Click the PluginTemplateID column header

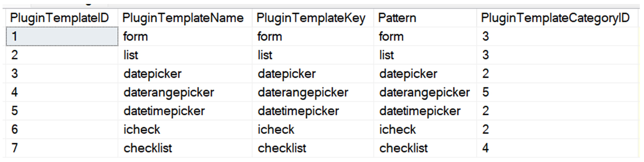pyautogui.click(x=59, y=18)
